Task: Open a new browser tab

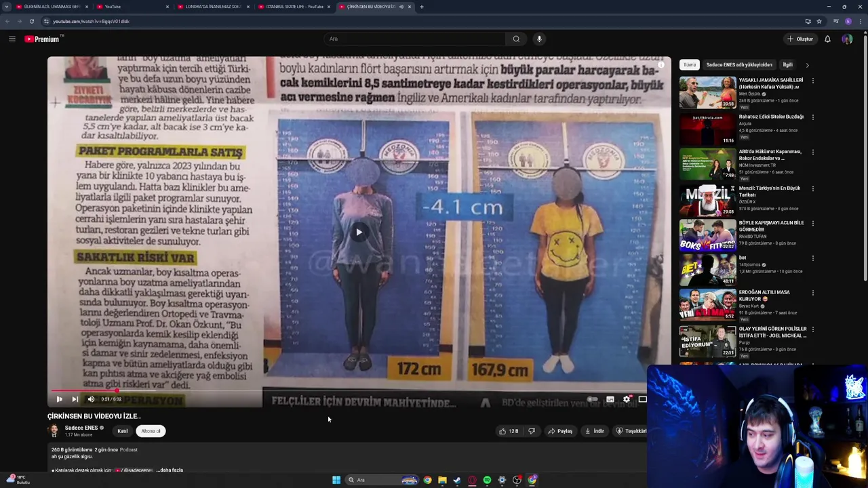Action: click(x=422, y=7)
